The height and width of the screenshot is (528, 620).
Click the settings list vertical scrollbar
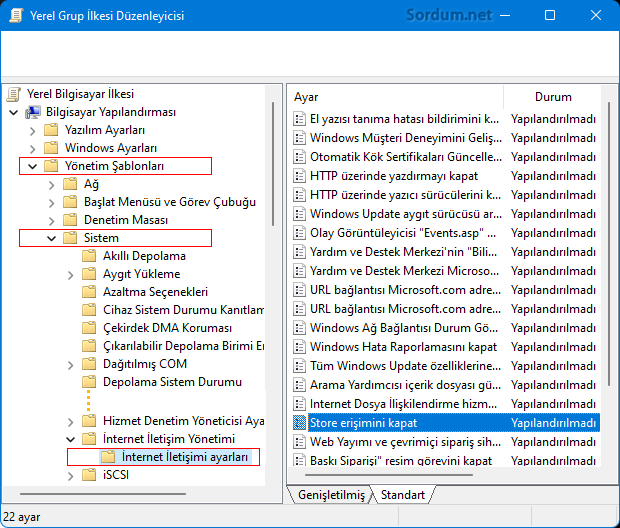point(609,243)
